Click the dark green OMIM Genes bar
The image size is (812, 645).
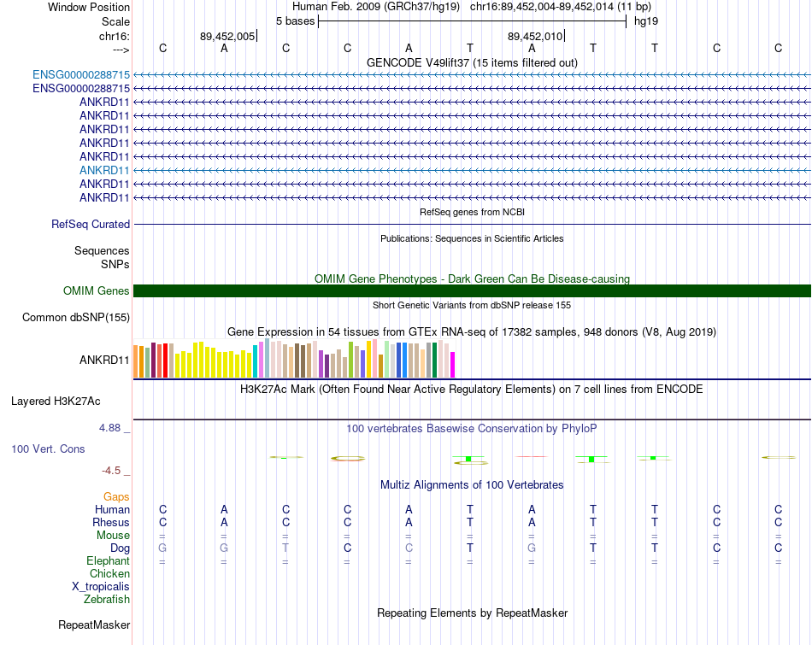click(x=472, y=291)
